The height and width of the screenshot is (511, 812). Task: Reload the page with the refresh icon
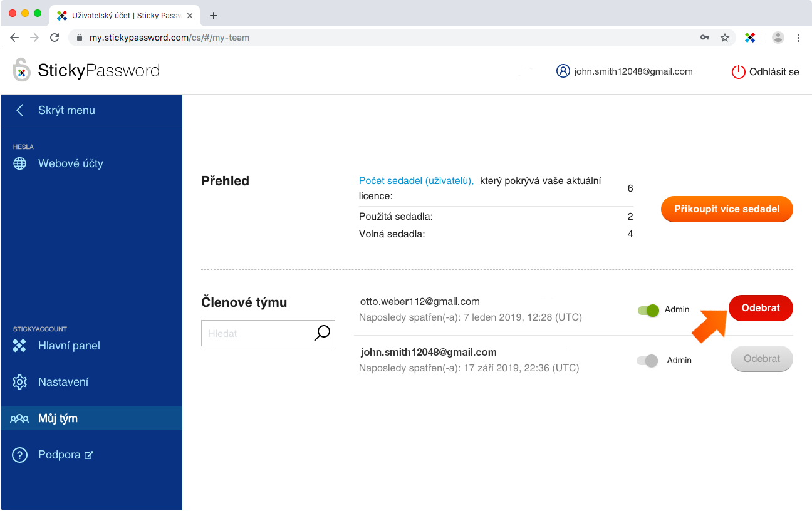(55, 38)
